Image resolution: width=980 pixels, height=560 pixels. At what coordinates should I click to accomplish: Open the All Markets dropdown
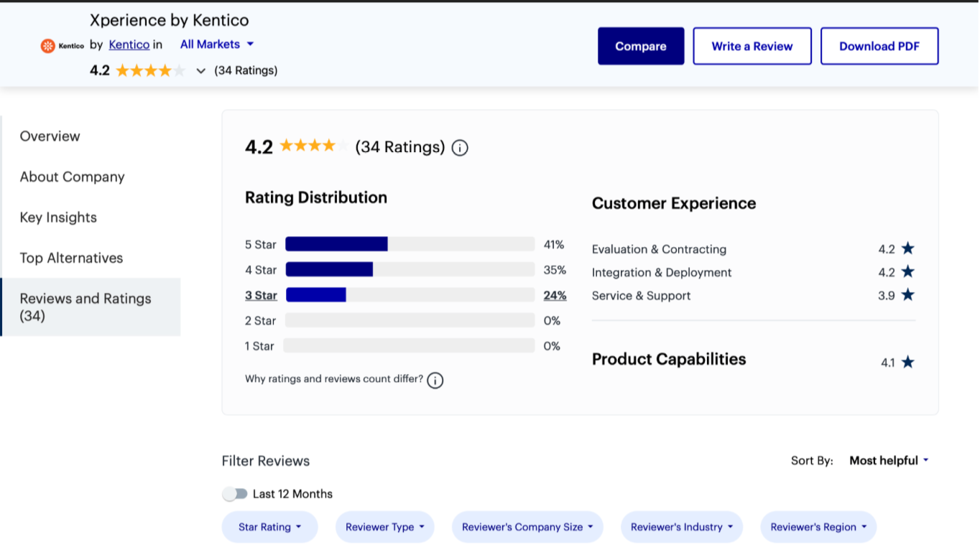pos(217,45)
